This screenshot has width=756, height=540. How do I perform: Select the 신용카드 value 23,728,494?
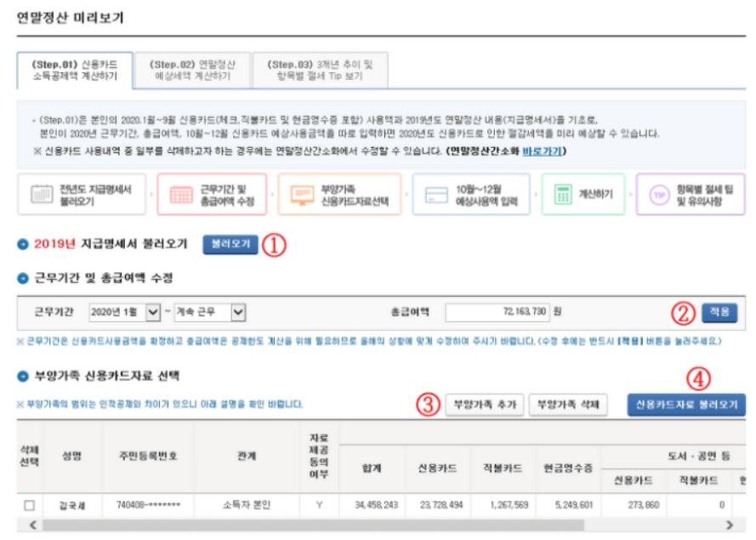(441, 505)
